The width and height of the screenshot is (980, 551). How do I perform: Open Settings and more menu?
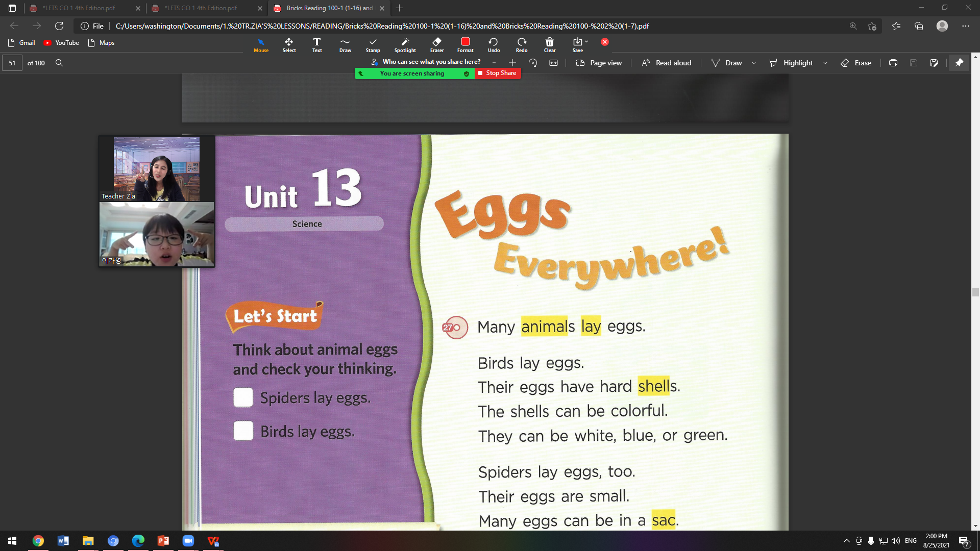tap(966, 26)
